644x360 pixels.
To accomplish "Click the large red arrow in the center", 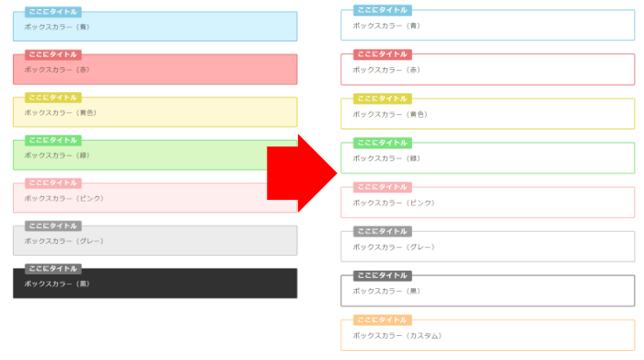I will click(x=302, y=173).
